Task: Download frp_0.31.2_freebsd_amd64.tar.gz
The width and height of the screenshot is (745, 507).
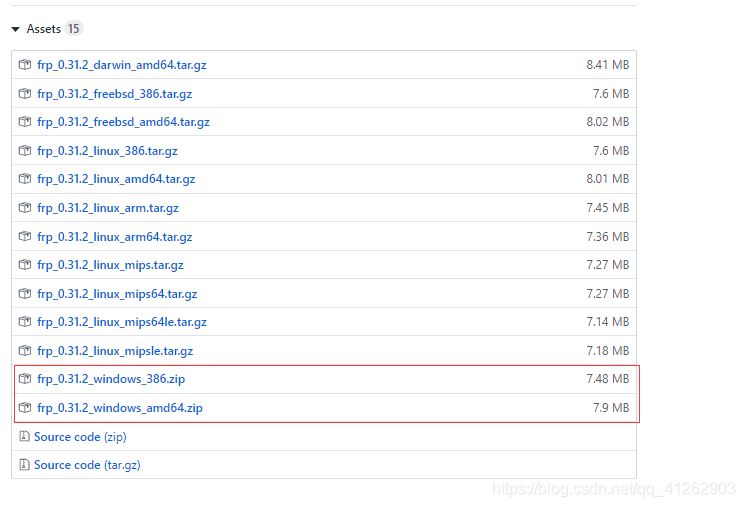Action: pos(123,122)
